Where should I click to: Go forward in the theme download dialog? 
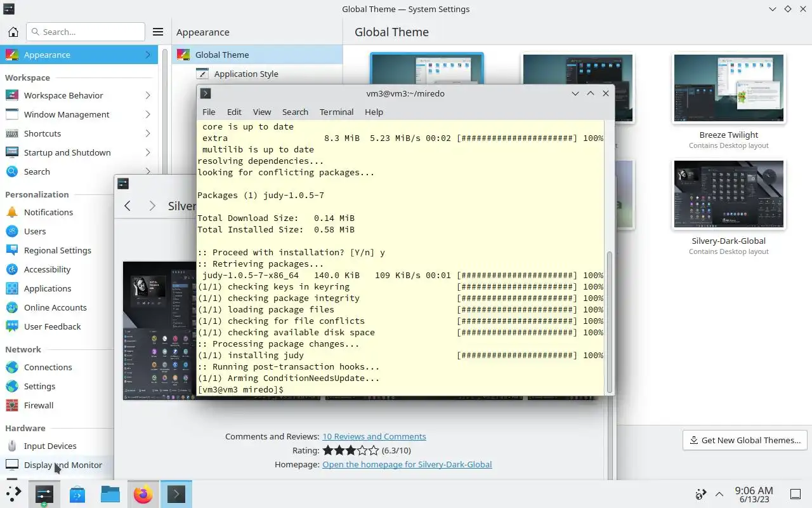152,206
